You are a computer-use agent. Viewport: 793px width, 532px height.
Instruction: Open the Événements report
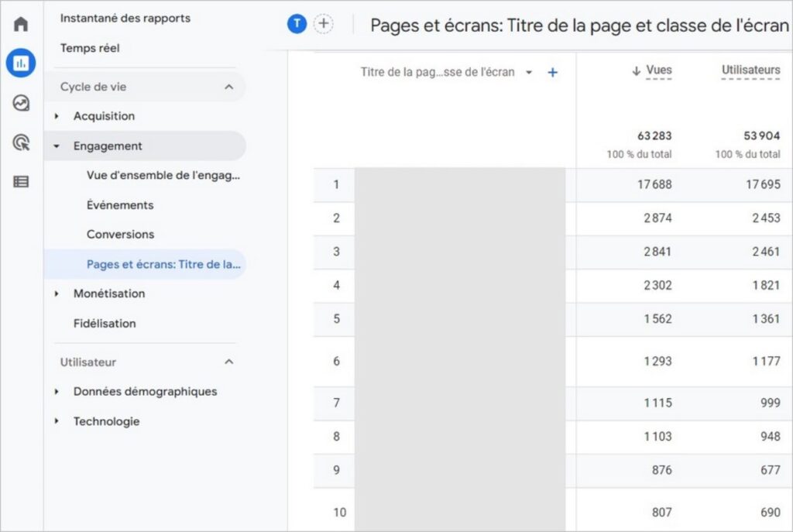tap(120, 205)
